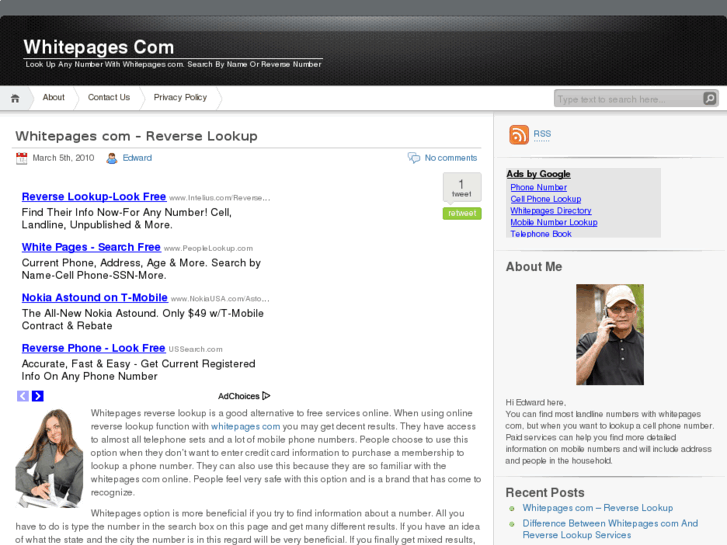Click the About Me profile photo

coord(610,334)
